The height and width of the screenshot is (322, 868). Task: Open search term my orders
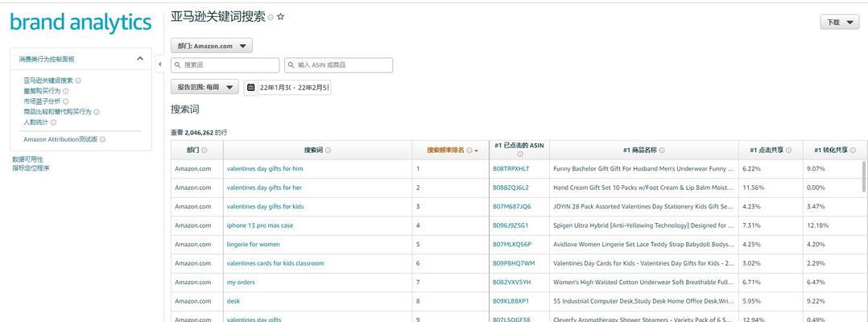241,283
